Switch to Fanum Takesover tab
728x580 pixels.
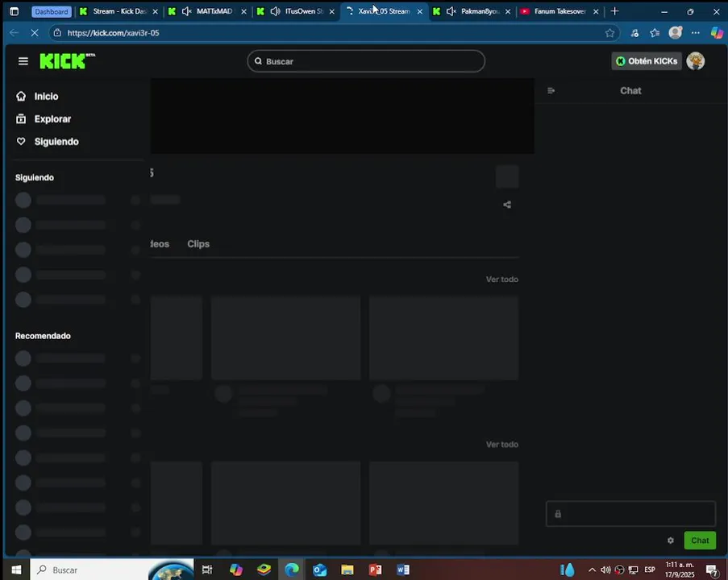coord(560,11)
